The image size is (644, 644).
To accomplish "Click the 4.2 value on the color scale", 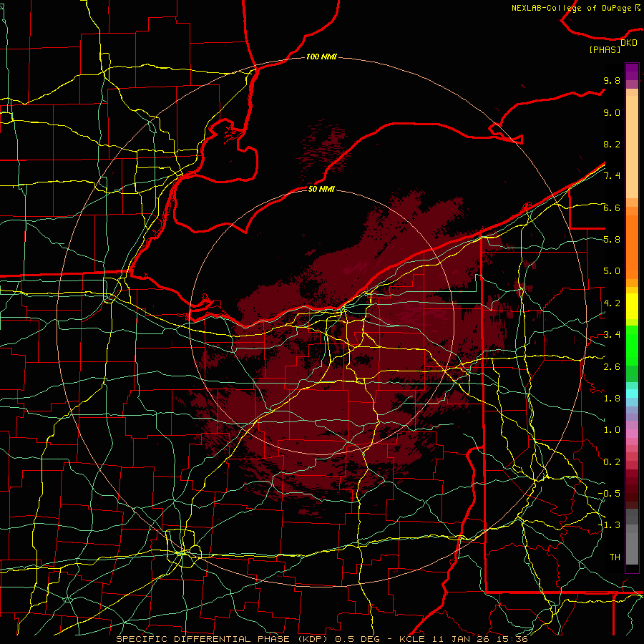I will [x=612, y=303].
